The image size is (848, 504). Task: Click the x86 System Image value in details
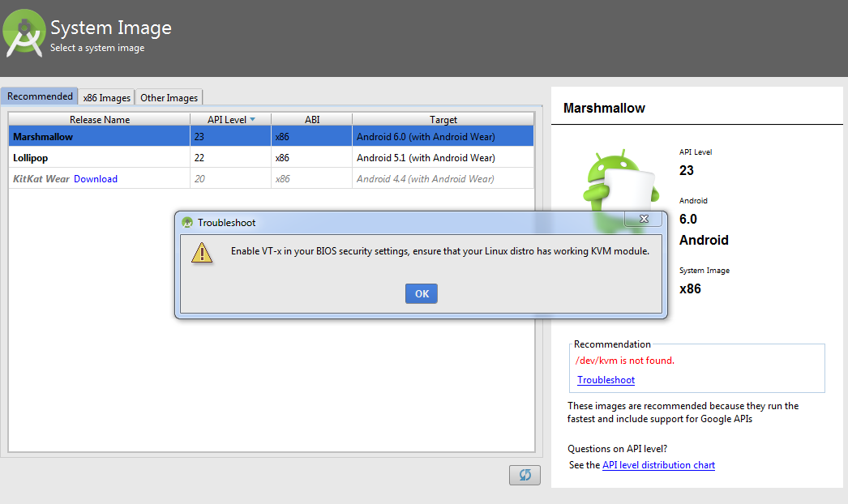(x=690, y=288)
